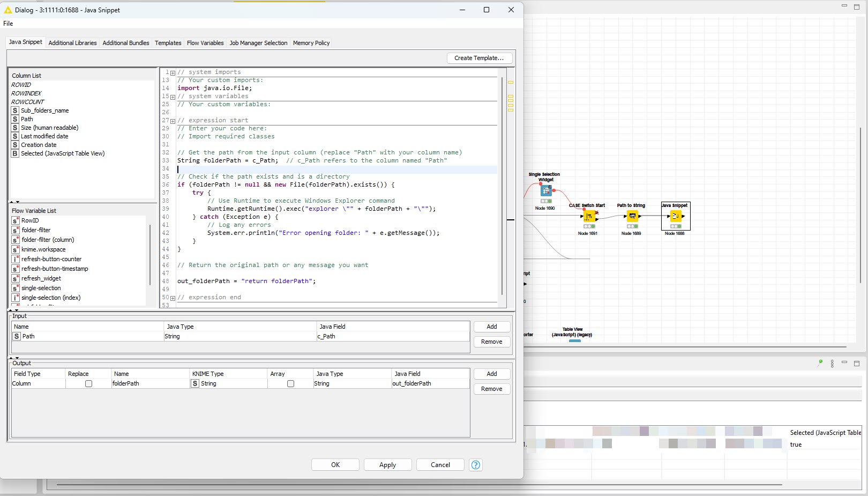Viewport: 868px width, 496px height.
Task: Open the File menu
Action: pyautogui.click(x=8, y=24)
